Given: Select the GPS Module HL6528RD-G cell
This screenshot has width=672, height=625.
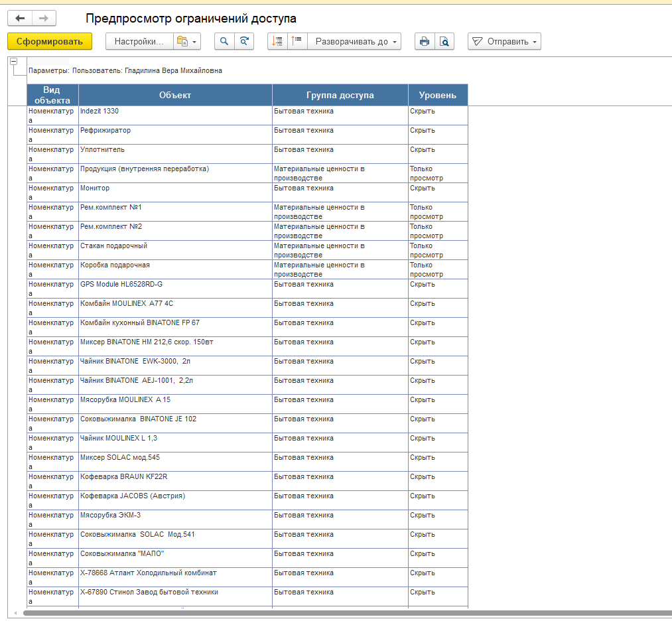Looking at the screenshot, I should (x=175, y=289).
